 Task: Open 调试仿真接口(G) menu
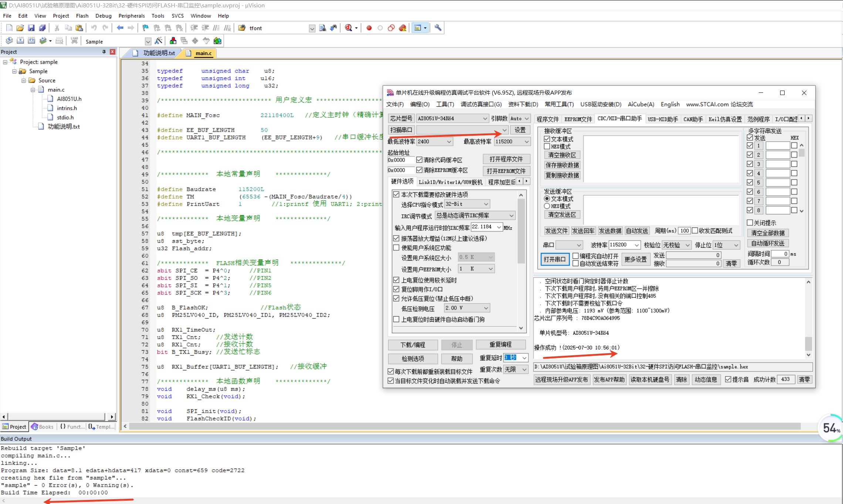(x=481, y=104)
